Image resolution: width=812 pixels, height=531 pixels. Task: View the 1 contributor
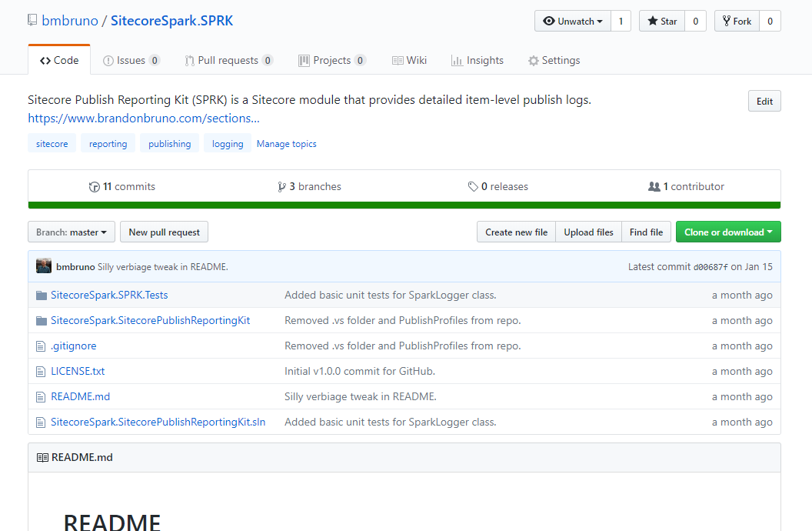tap(686, 186)
